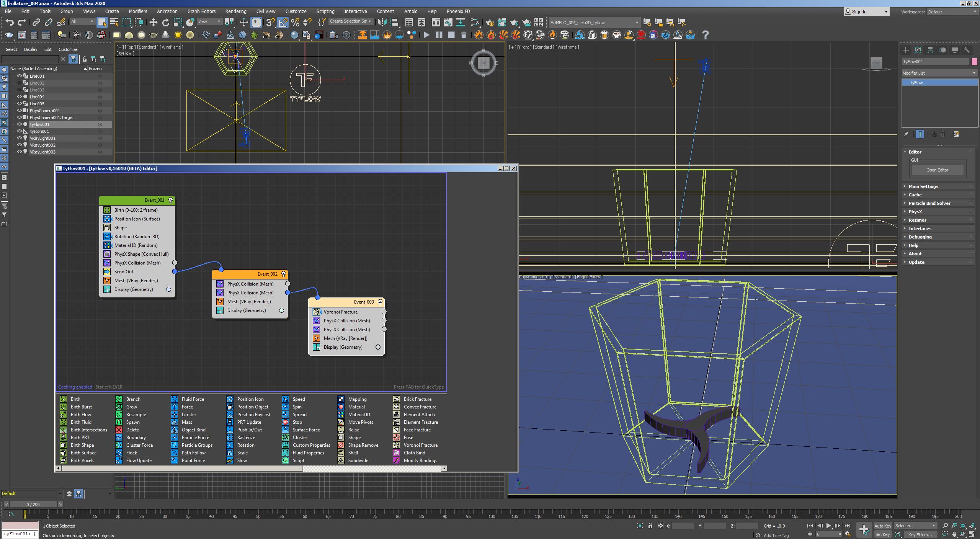Open the Create Selection Set dropdown
Viewport: 980px width, 539px height.
coord(350,21)
